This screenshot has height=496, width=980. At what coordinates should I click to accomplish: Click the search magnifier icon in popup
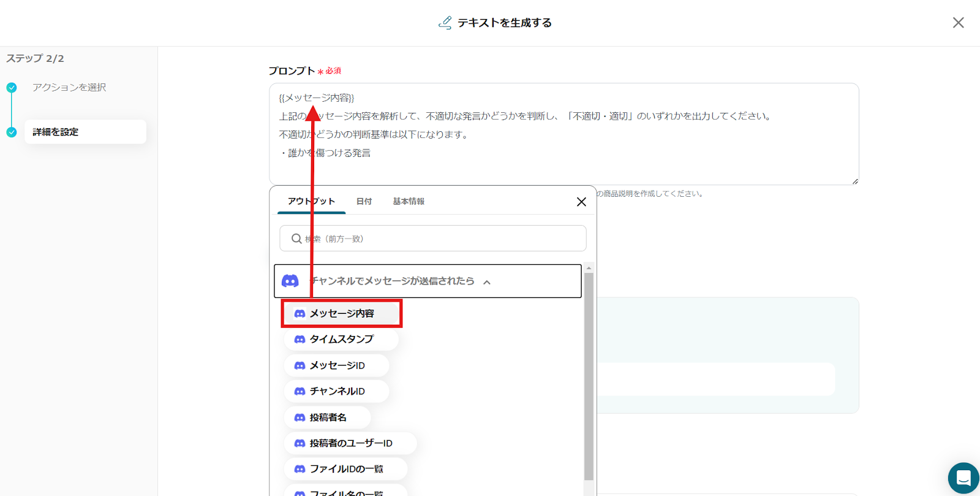pyautogui.click(x=296, y=238)
